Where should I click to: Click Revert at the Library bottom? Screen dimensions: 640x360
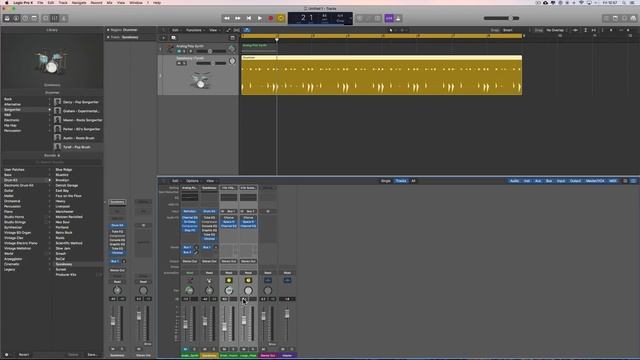[x=24, y=355]
